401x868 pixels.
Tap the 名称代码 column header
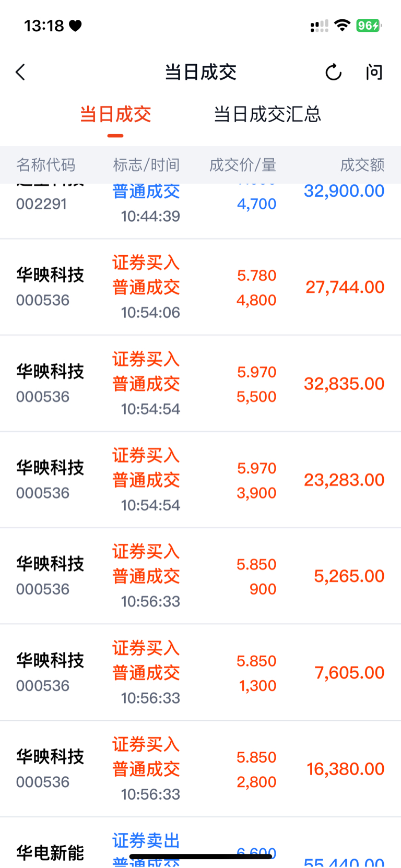[46, 165]
